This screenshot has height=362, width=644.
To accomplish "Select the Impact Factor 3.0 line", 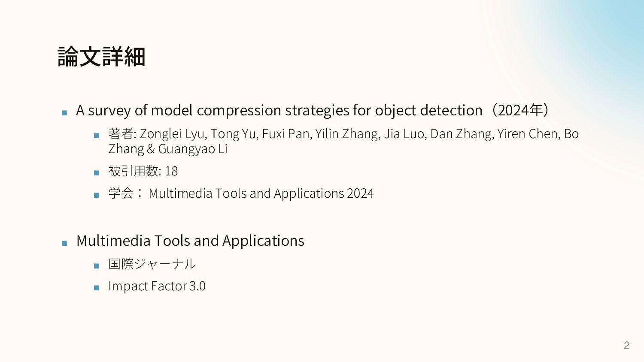I will click(x=157, y=286).
